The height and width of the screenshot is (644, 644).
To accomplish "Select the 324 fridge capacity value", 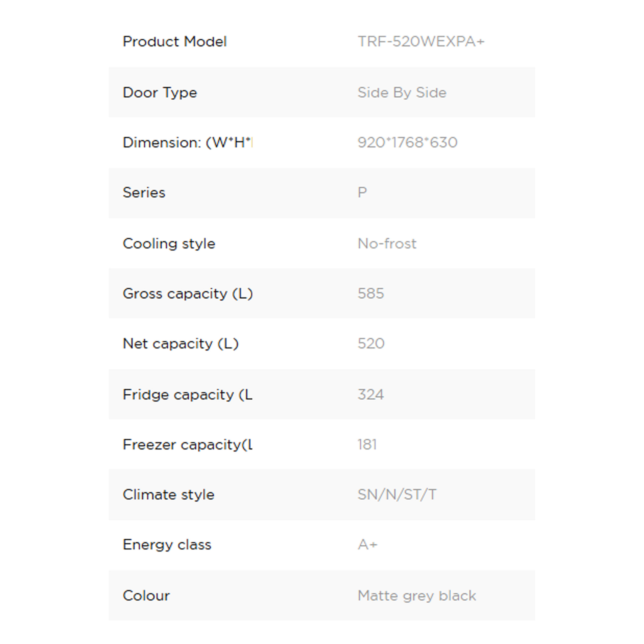I will point(371,395).
